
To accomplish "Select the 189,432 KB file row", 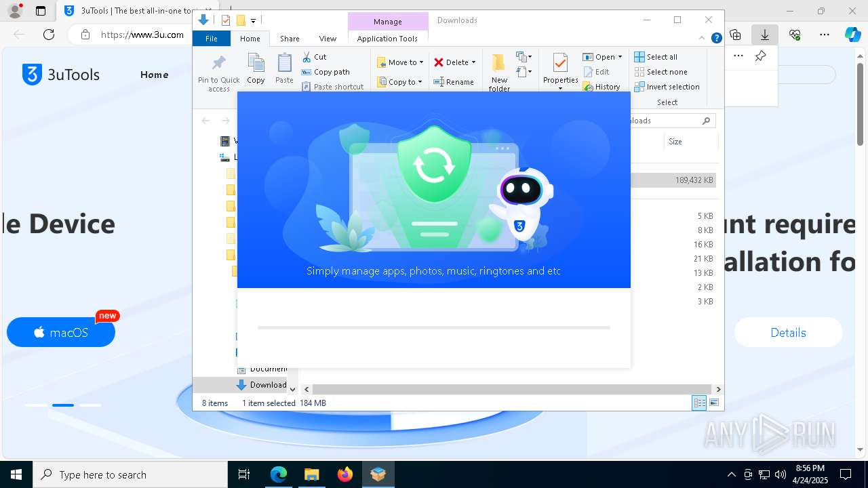I will click(x=673, y=180).
